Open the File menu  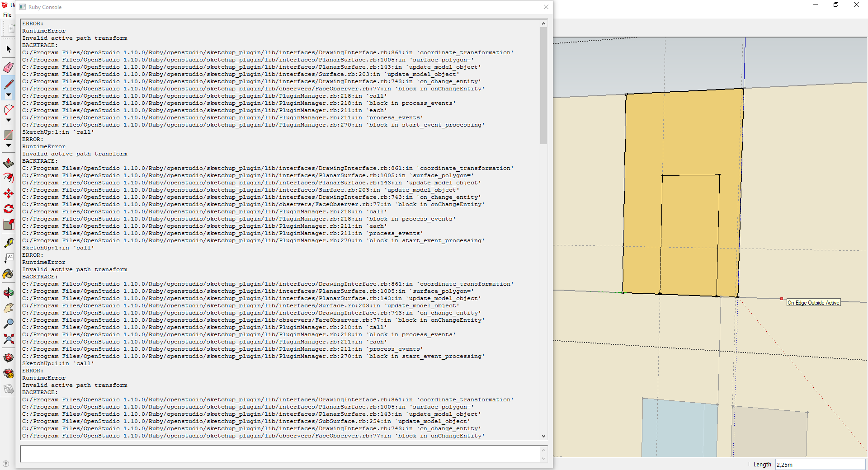click(x=7, y=15)
